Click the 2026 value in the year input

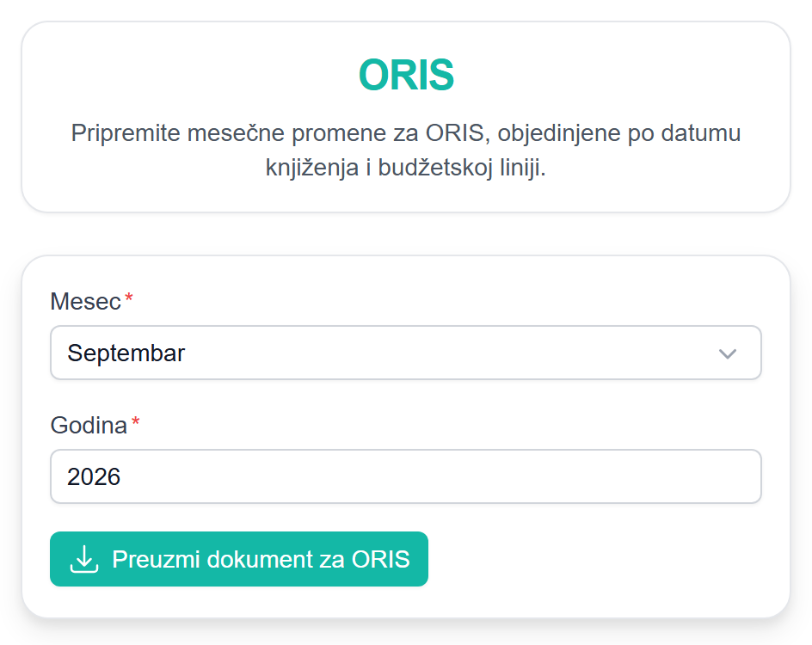94,476
